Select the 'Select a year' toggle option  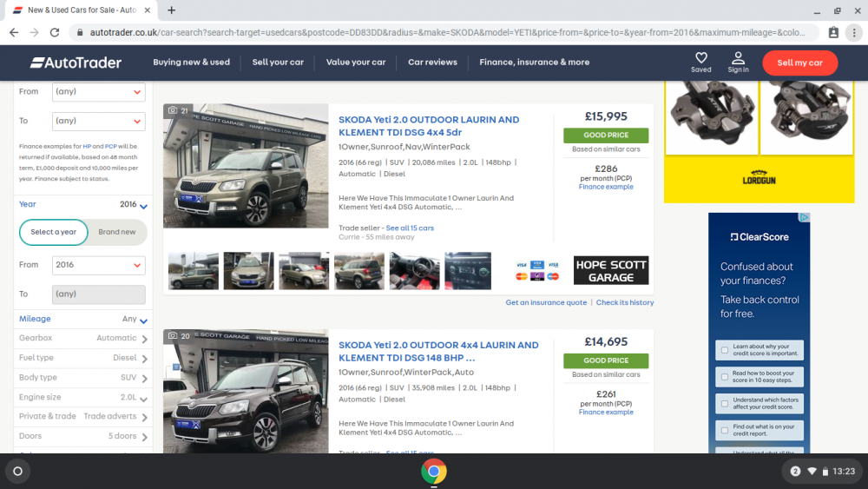tap(54, 232)
